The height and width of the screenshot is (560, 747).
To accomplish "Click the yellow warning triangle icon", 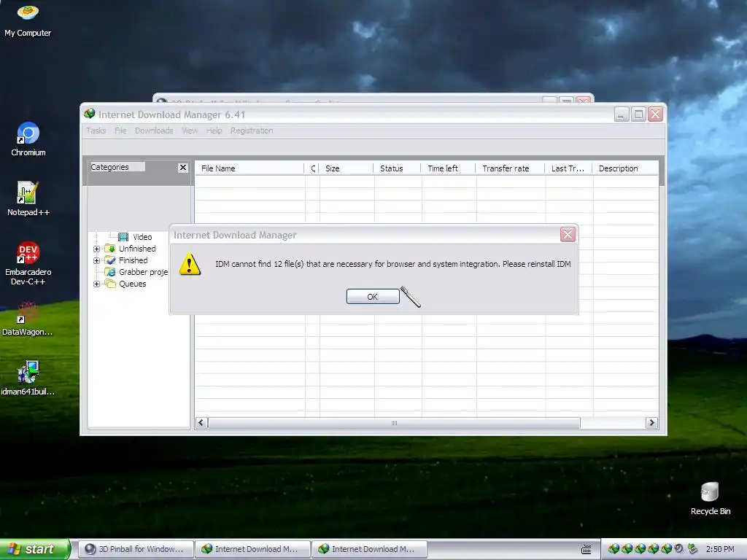I will (x=190, y=264).
